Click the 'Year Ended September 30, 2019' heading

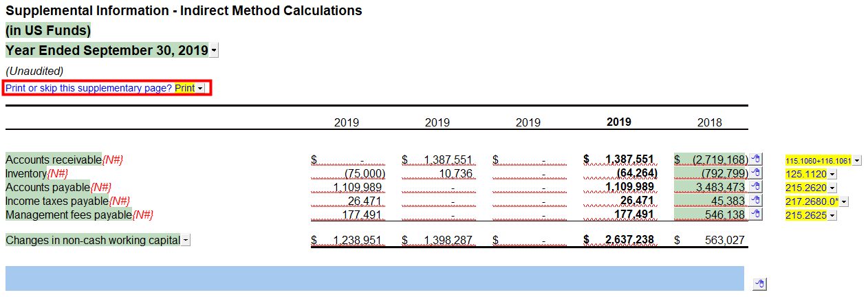tap(107, 51)
